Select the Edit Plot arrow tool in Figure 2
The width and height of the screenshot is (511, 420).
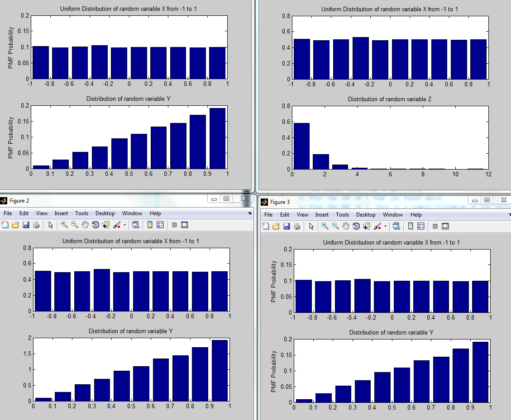pos(50,225)
